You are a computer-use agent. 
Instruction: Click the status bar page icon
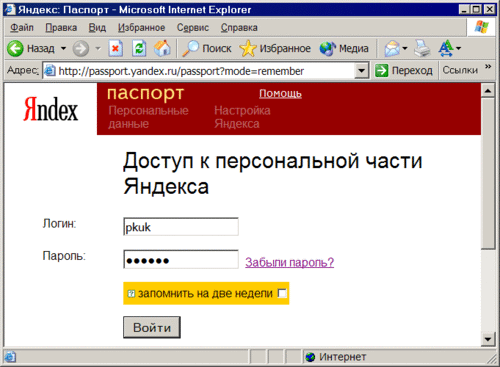(x=10, y=357)
